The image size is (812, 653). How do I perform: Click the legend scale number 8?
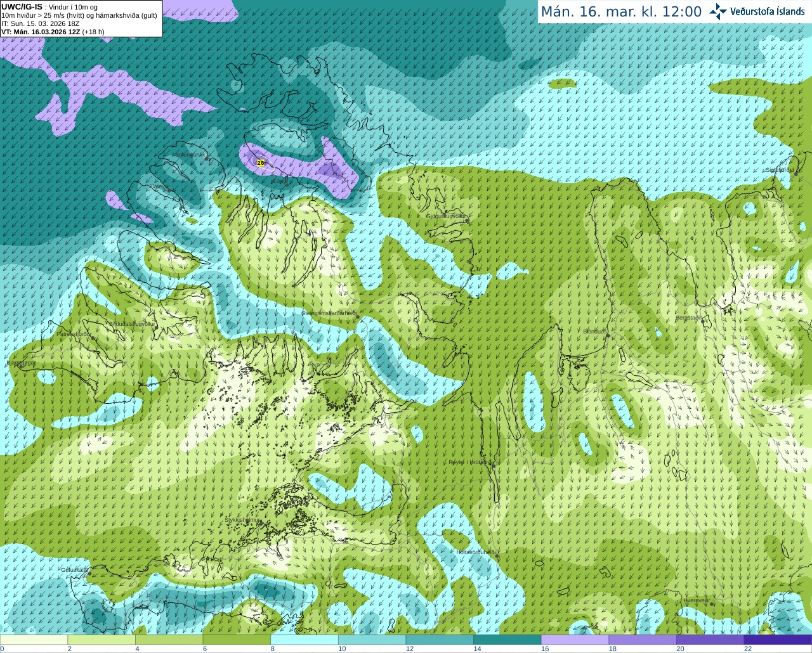(x=272, y=649)
